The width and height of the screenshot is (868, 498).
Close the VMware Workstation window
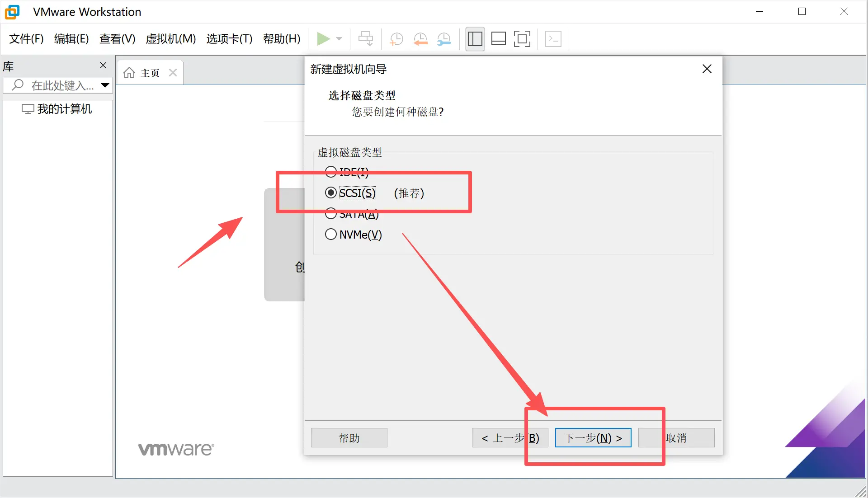pos(844,12)
